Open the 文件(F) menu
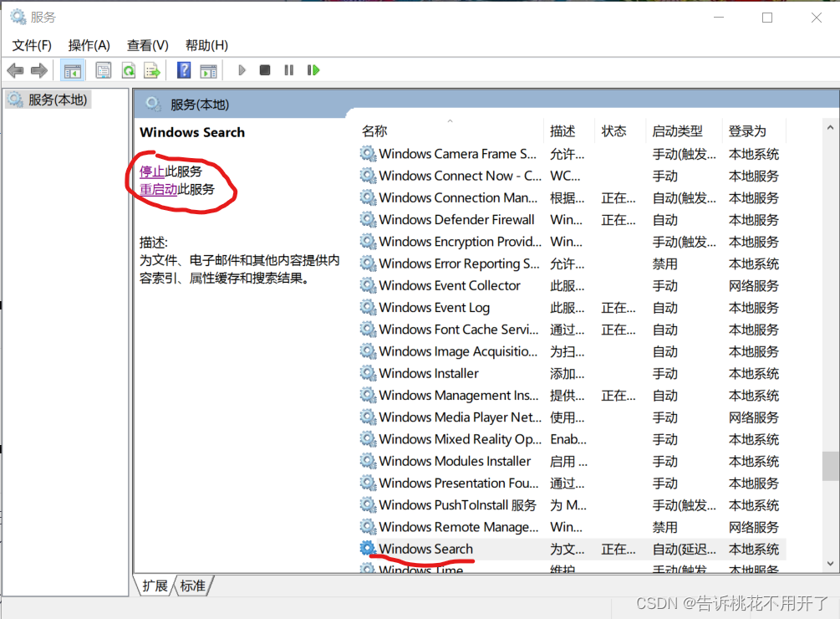840x619 pixels. 32,45
